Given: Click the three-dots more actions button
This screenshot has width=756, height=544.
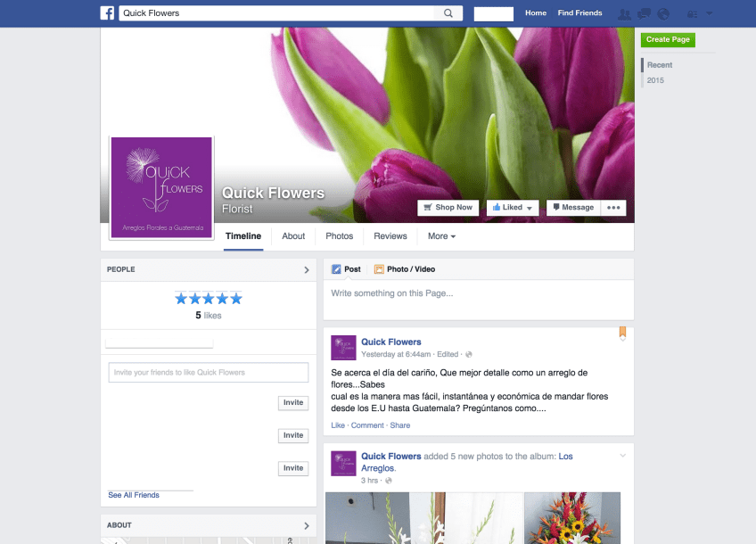Looking at the screenshot, I should click(612, 208).
